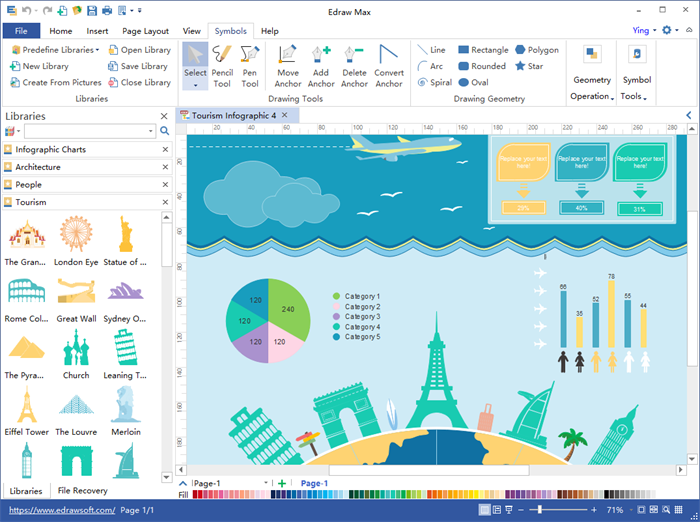Image resolution: width=700 pixels, height=522 pixels.
Task: Open the File menu
Action: point(21,31)
